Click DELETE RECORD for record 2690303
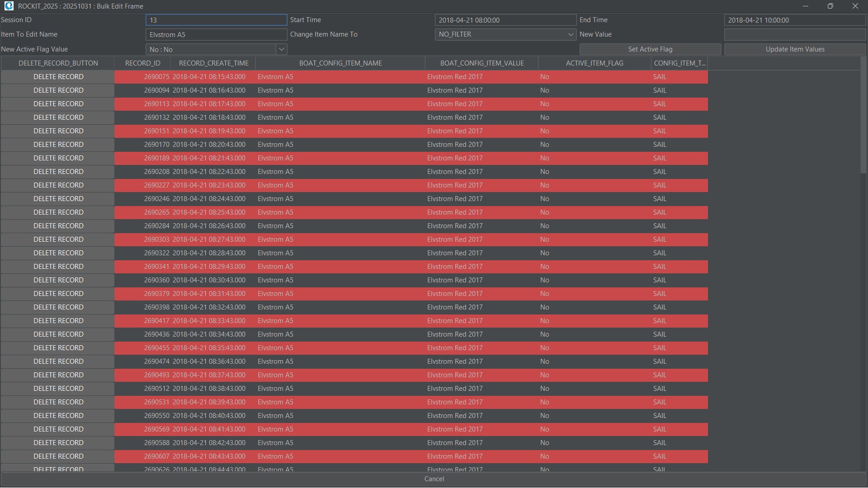868x488 pixels. pos(58,239)
